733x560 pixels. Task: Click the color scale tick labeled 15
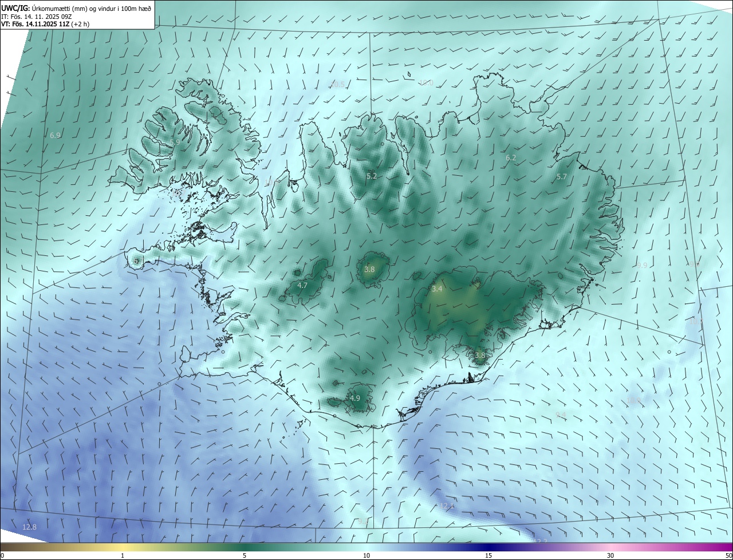pyautogui.click(x=488, y=555)
